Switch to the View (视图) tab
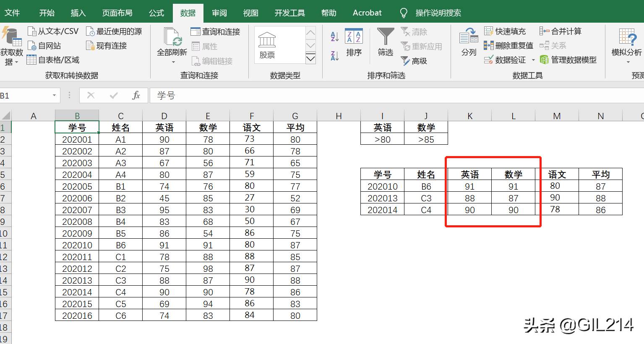644x344 pixels. (x=250, y=13)
